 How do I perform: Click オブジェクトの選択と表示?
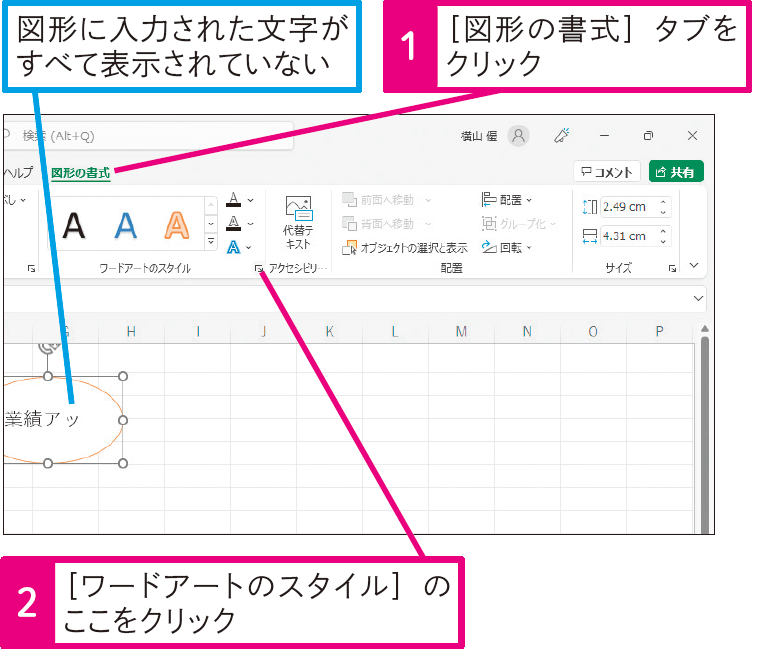(x=404, y=248)
